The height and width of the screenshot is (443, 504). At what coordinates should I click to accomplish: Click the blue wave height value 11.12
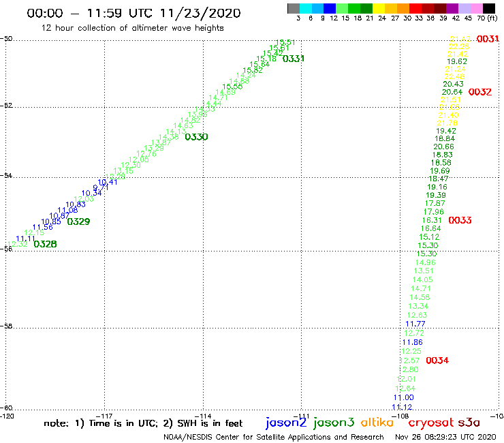tap(402, 407)
